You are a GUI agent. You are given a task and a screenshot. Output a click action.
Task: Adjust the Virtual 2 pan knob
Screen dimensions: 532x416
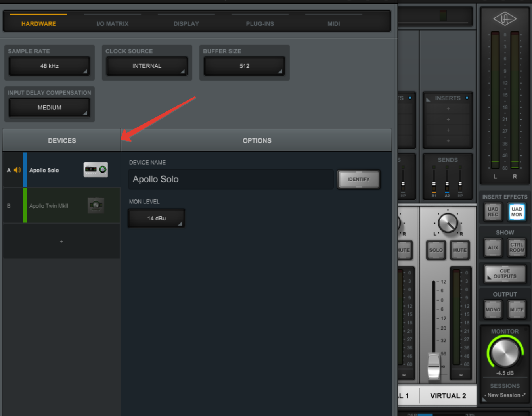point(448,223)
